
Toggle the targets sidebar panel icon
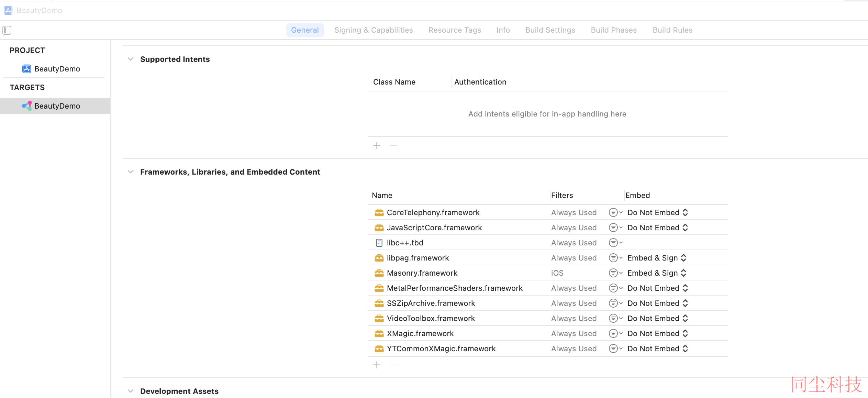point(7,30)
